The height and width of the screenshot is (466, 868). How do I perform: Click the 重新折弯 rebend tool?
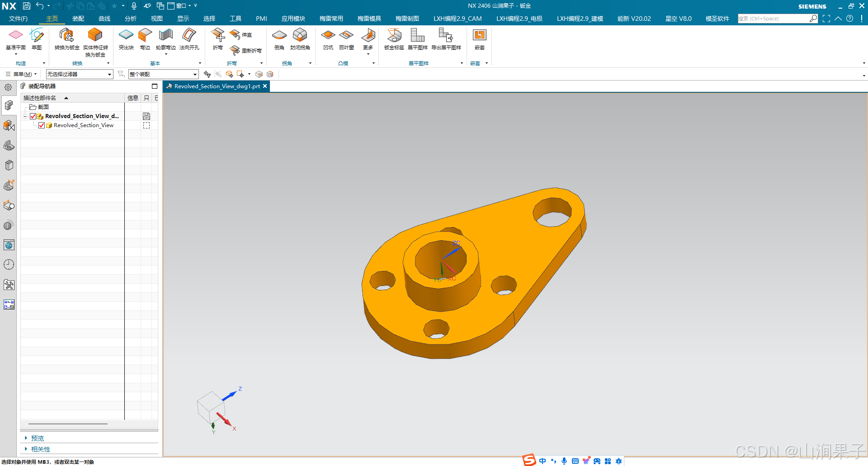coord(245,50)
